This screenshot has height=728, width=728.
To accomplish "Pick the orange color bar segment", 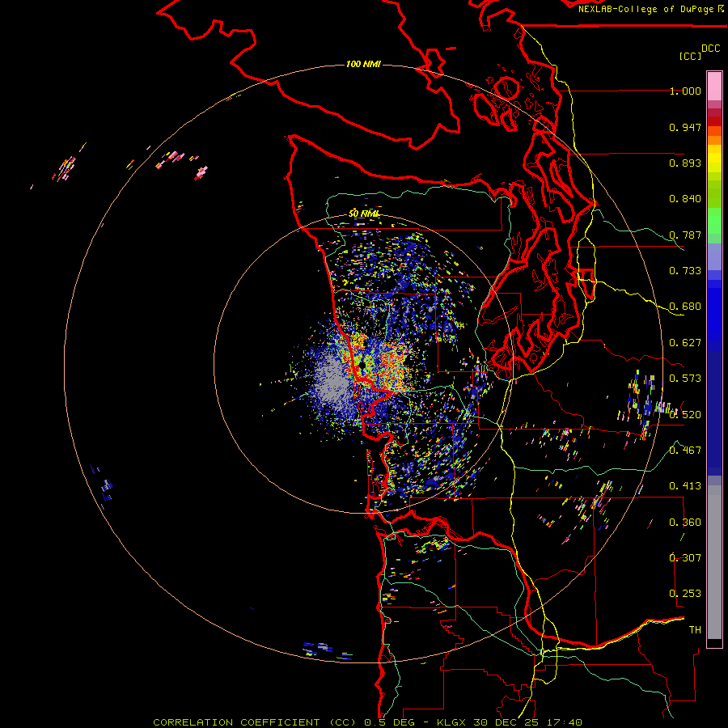I will 714,141.
